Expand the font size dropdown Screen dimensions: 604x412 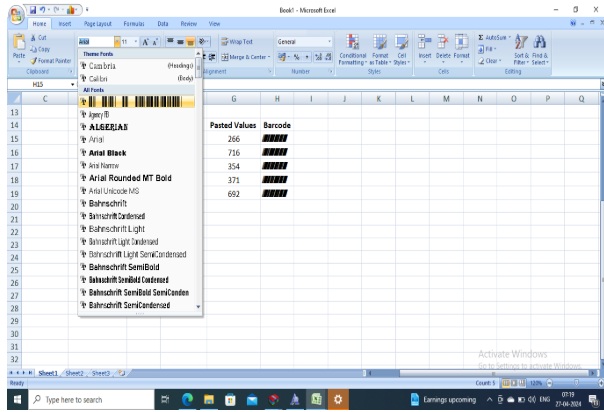(136, 42)
